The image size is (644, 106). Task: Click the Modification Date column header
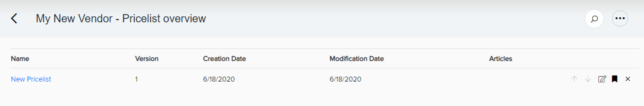tap(356, 59)
